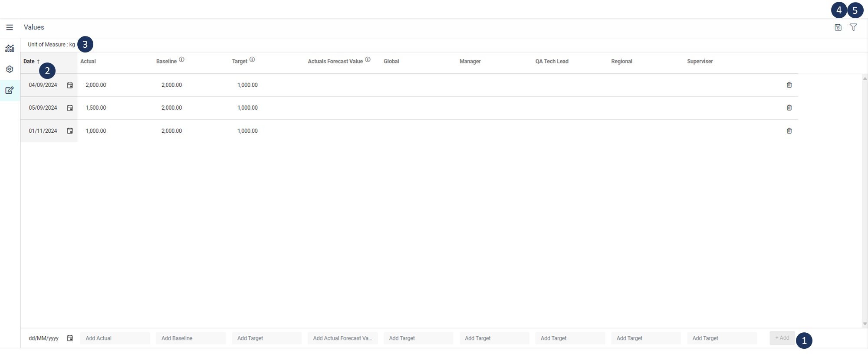The image size is (868, 354).
Task: Open calendar picker for 04/09/2024 row
Action: pos(70,85)
